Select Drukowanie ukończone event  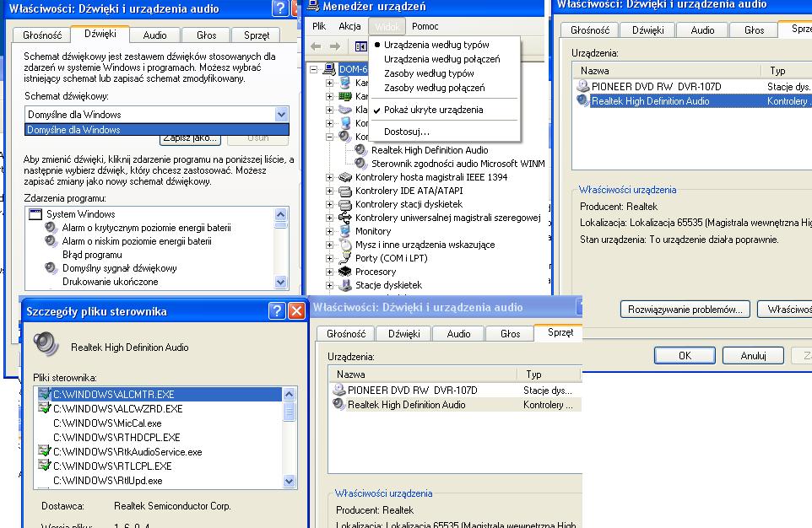point(111,282)
